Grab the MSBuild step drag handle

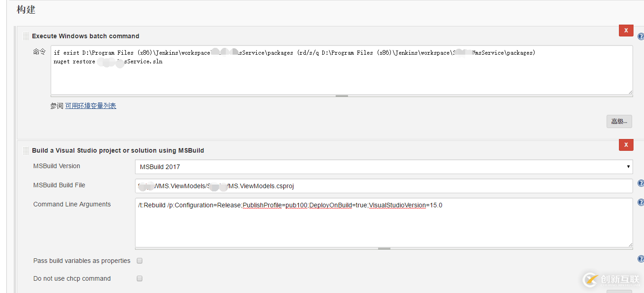click(26, 150)
